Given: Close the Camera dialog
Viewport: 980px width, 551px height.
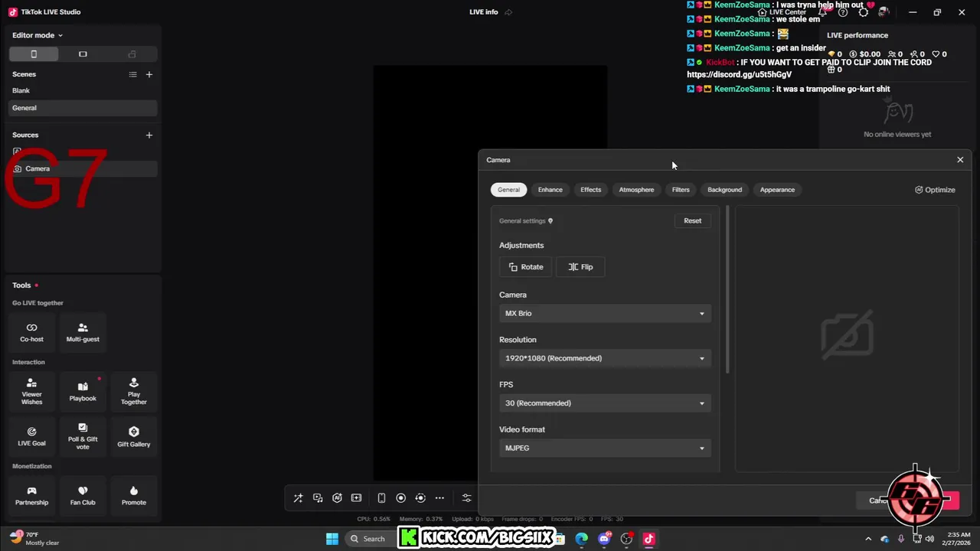Looking at the screenshot, I should pyautogui.click(x=960, y=160).
